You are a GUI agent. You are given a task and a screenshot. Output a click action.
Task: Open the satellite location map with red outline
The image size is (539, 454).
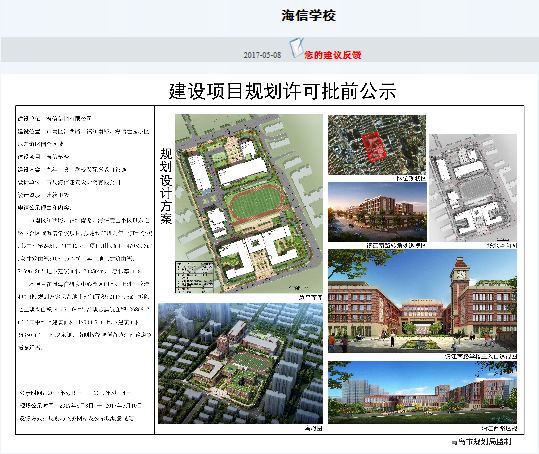click(377, 145)
